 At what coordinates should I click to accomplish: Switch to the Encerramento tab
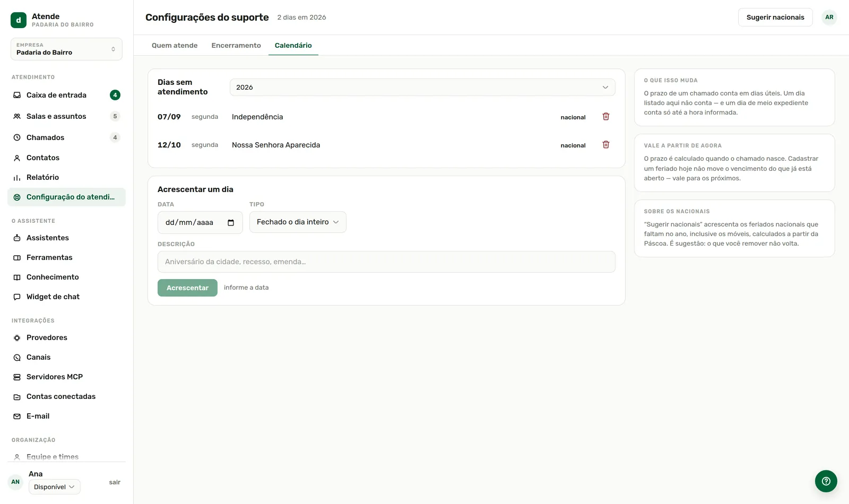[236, 45]
